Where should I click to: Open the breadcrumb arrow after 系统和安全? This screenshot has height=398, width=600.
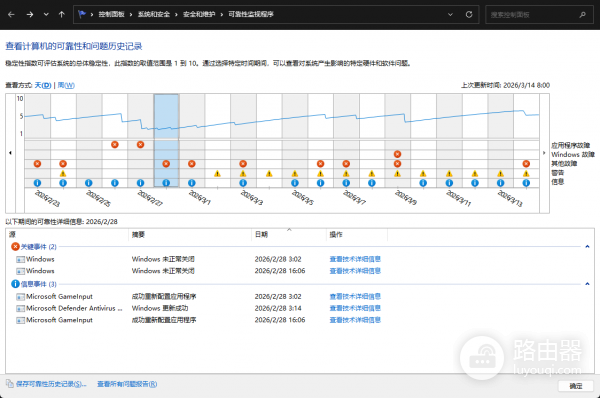(x=176, y=15)
